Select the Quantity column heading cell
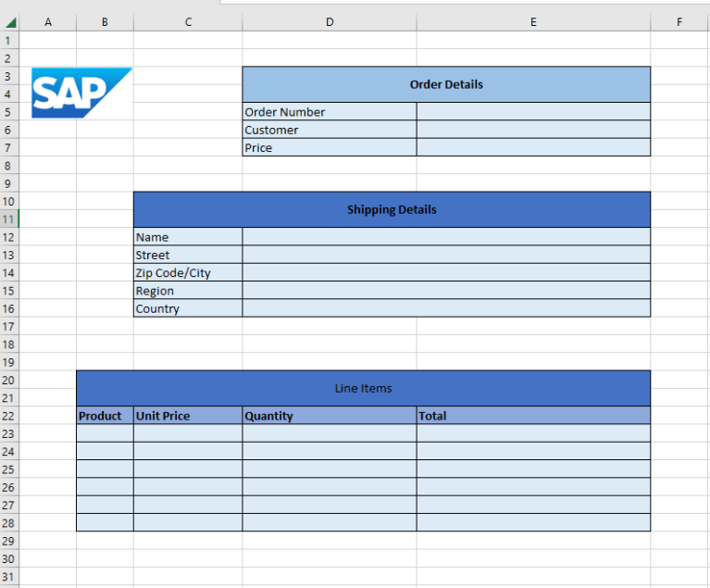Image resolution: width=710 pixels, height=588 pixels. pos(329,416)
